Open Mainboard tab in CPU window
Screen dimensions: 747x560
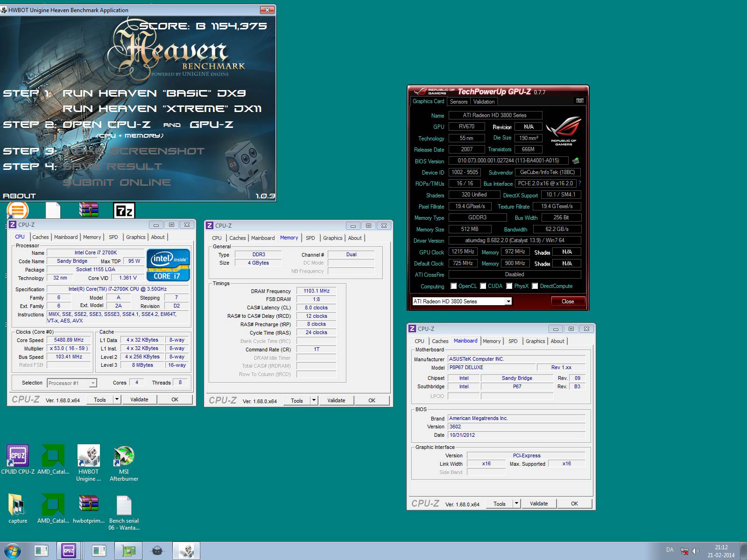[x=66, y=237]
